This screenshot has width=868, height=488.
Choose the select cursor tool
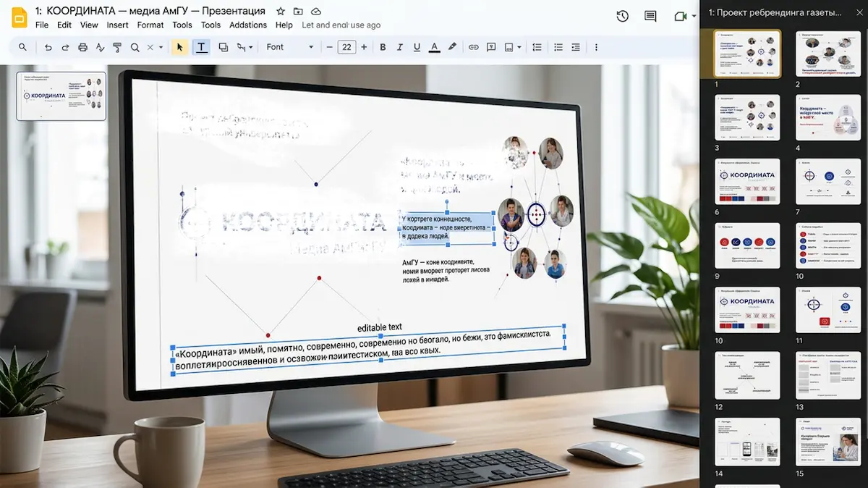click(x=179, y=47)
